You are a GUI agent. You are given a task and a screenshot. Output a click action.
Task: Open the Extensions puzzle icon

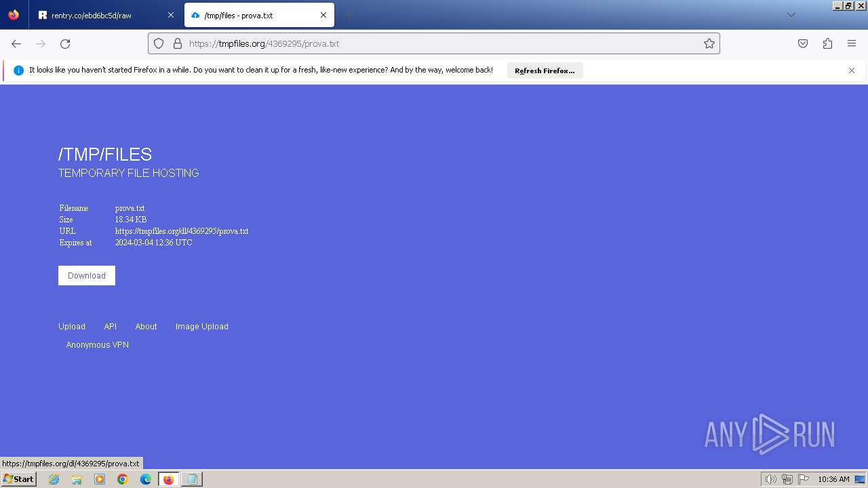pyautogui.click(x=827, y=43)
